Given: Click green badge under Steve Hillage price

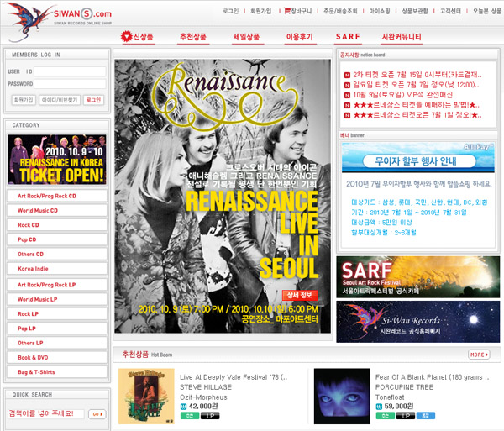Looking at the screenshot, I should [x=190, y=416].
